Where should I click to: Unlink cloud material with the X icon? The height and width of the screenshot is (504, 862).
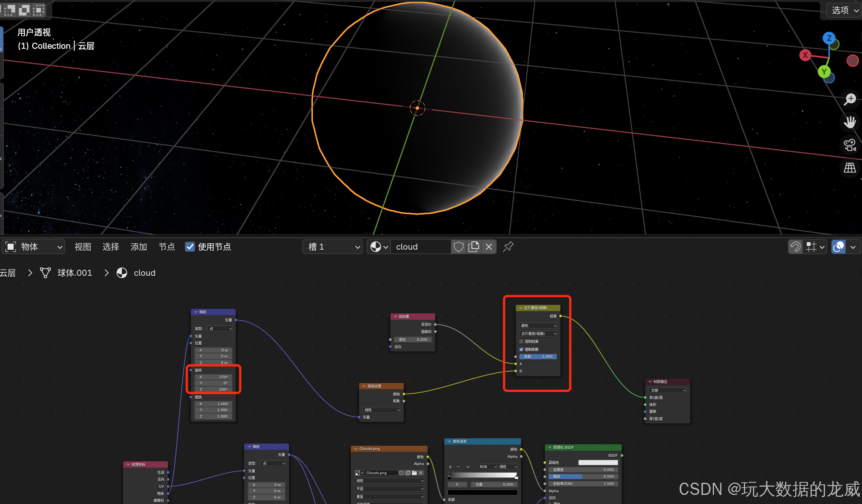[x=489, y=247]
